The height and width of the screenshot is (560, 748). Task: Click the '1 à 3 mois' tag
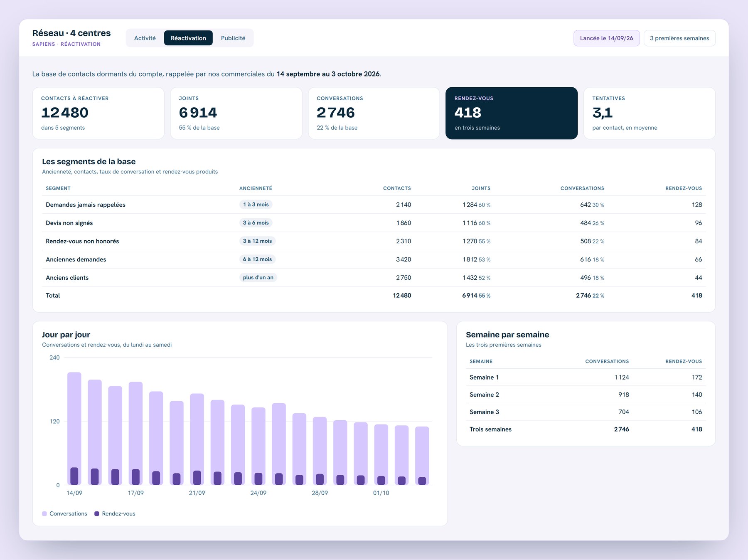coord(256,205)
